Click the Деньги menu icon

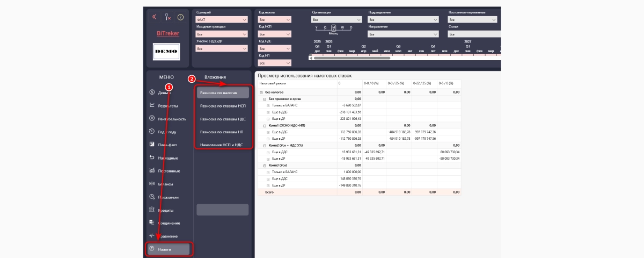click(152, 92)
